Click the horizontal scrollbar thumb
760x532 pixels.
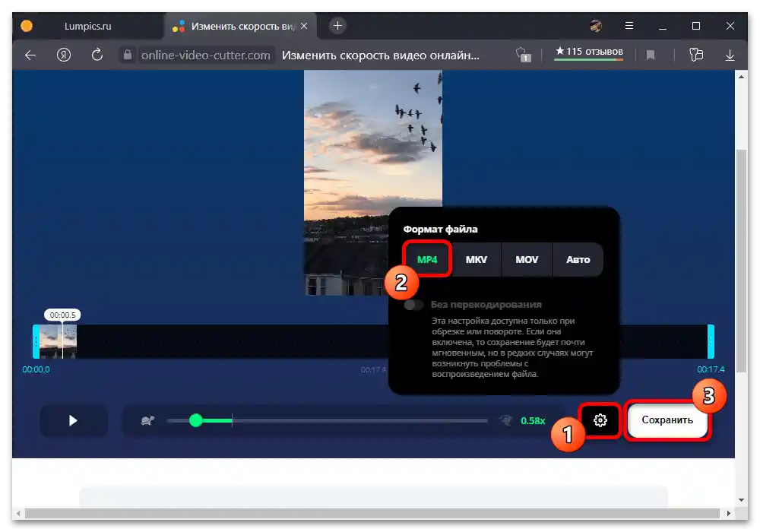[x=372, y=513]
